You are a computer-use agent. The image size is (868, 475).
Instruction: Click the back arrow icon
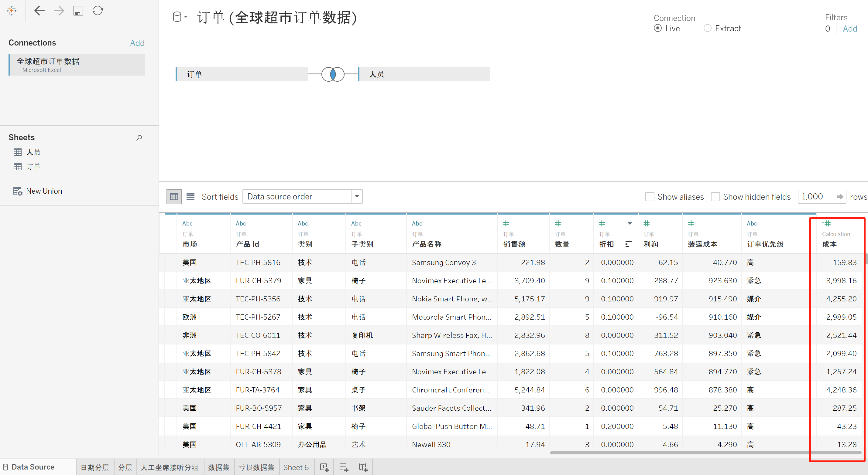click(x=39, y=11)
